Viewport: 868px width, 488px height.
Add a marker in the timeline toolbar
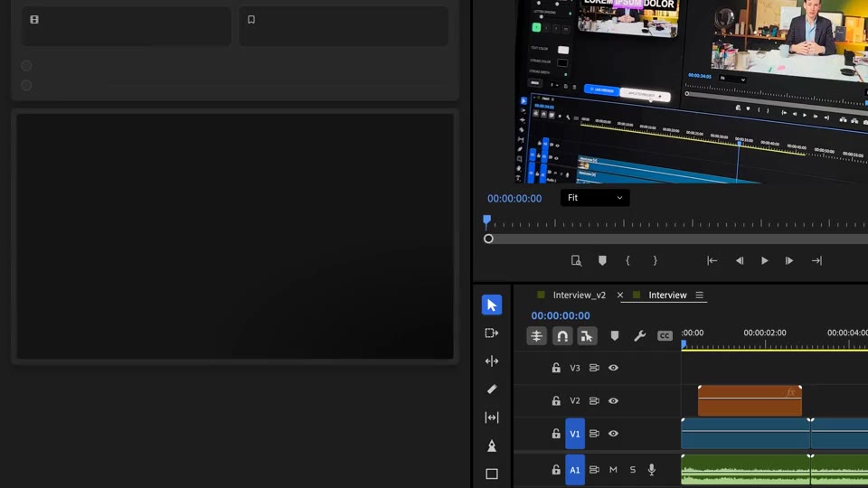click(x=615, y=336)
